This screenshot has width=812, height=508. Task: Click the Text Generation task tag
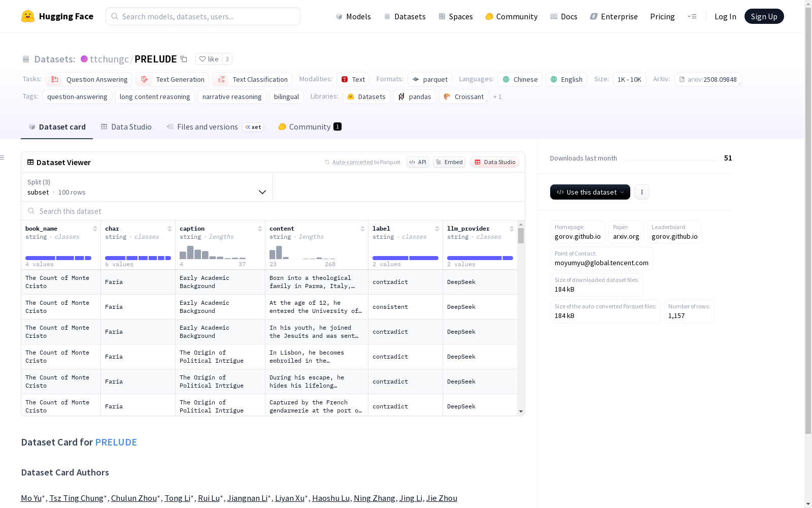(x=173, y=79)
